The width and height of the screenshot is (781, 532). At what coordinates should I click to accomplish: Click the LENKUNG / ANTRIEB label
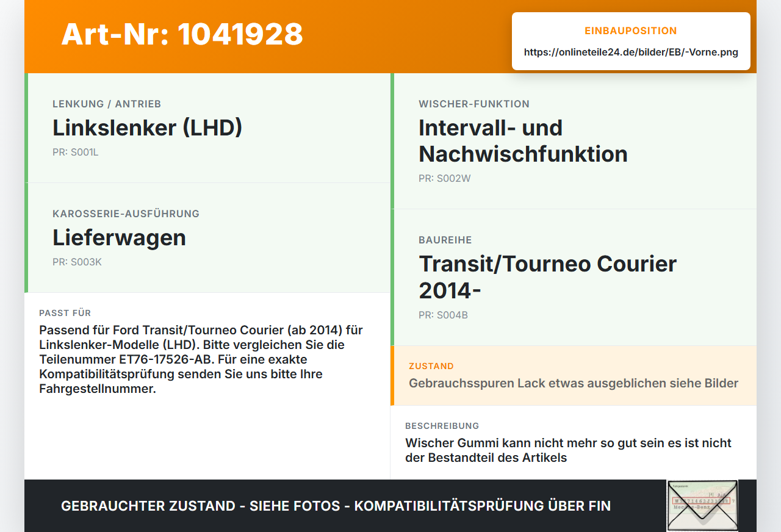[x=107, y=104]
